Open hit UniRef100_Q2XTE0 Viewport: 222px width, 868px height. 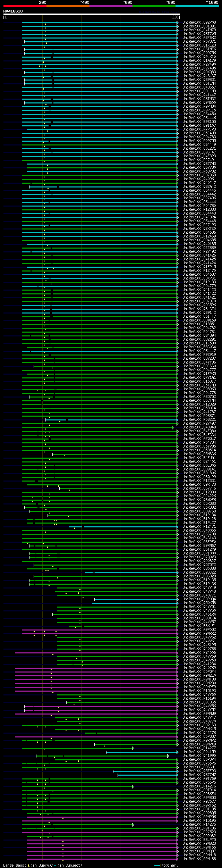(199, 228)
